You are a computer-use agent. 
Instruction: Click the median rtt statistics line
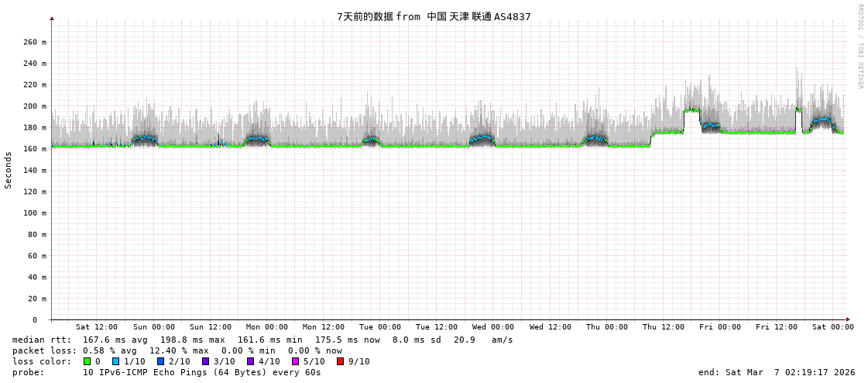click(x=262, y=340)
